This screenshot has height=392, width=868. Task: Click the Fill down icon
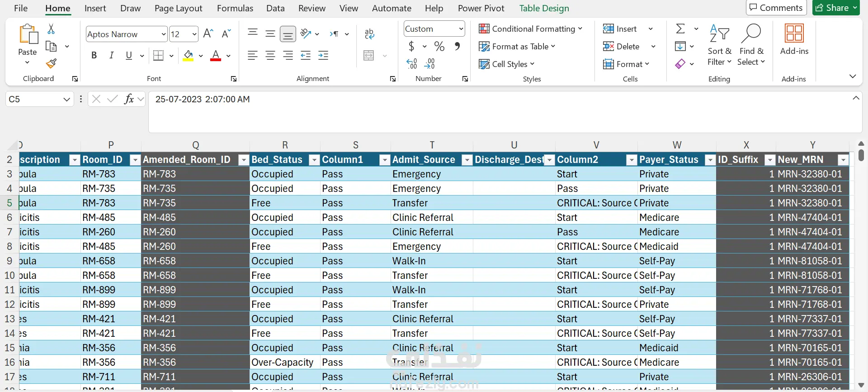[680, 46]
